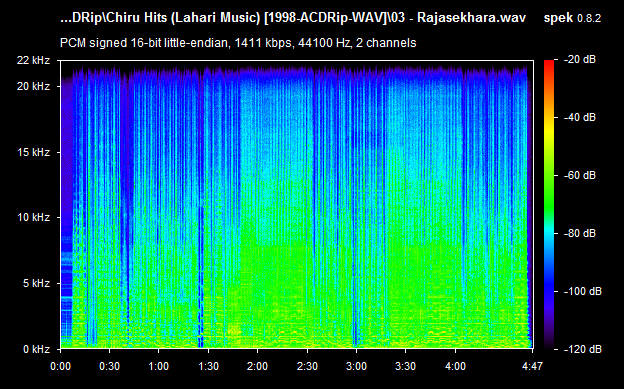Click the 2:30 time axis label

tap(307, 366)
